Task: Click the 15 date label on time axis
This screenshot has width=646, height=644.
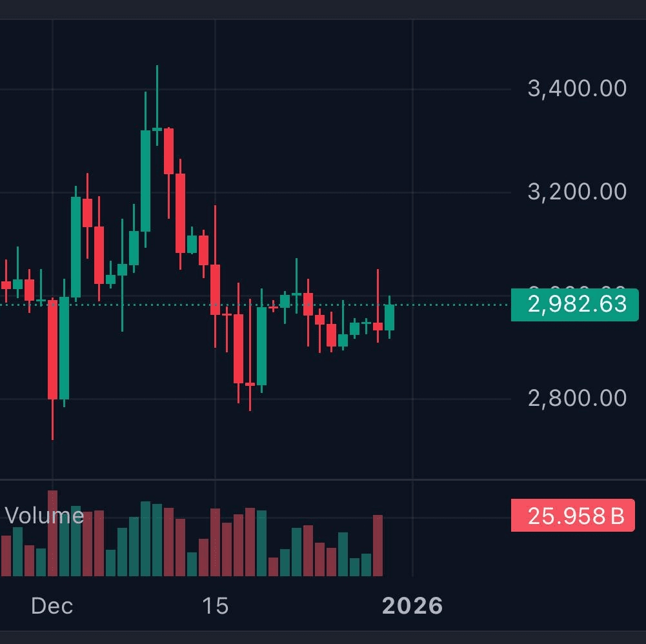Action: (215, 607)
